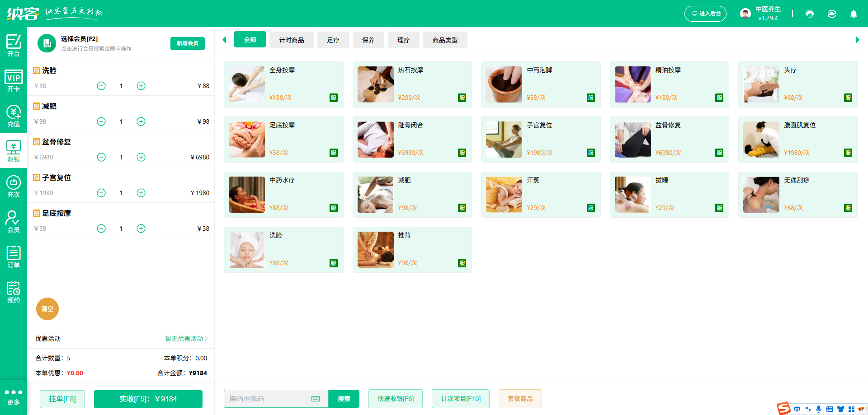The width and height of the screenshot is (868, 415).
Task: Open the 预约 appointment icon
Action: (14, 292)
